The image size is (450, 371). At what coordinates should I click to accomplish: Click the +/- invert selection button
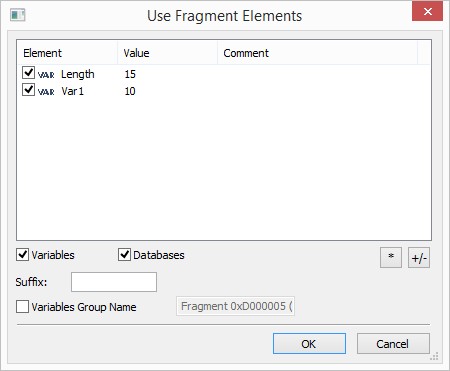point(419,257)
